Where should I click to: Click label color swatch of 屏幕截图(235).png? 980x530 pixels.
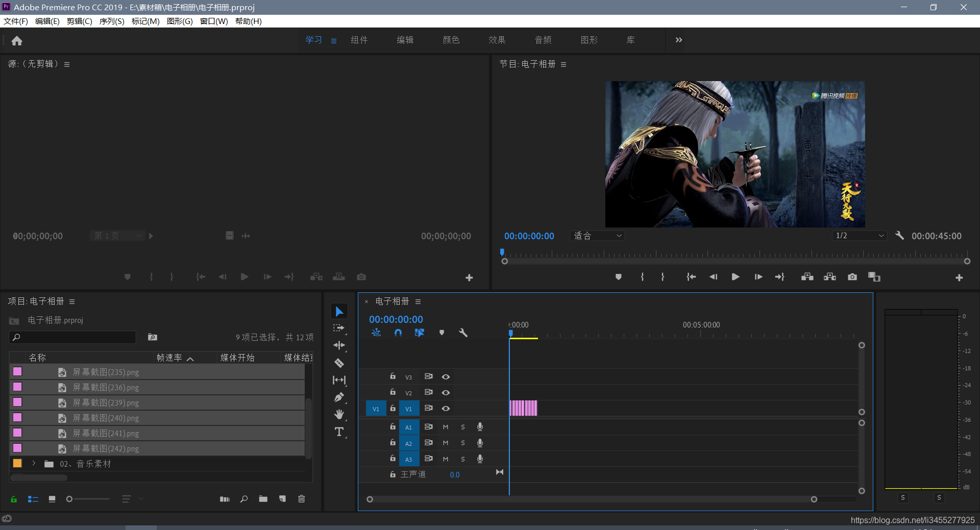tap(17, 371)
